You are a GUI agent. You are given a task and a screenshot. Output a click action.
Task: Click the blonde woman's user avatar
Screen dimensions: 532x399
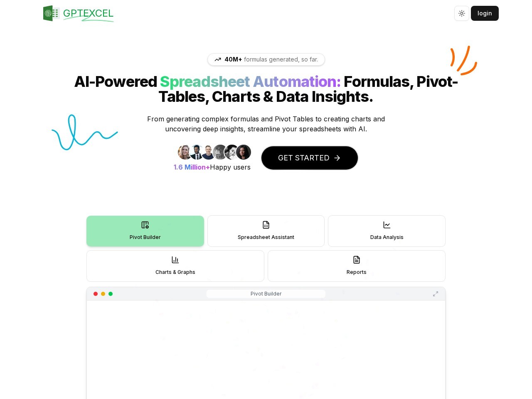[x=184, y=152]
